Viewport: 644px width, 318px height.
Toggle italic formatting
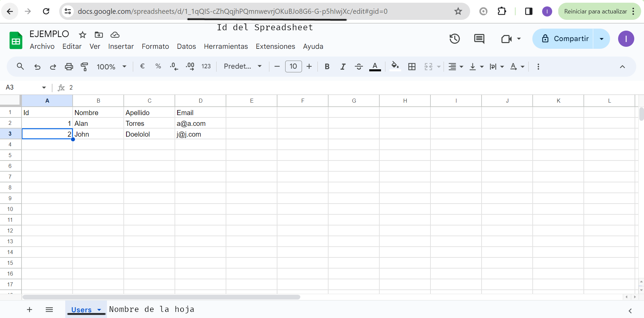[x=343, y=67]
